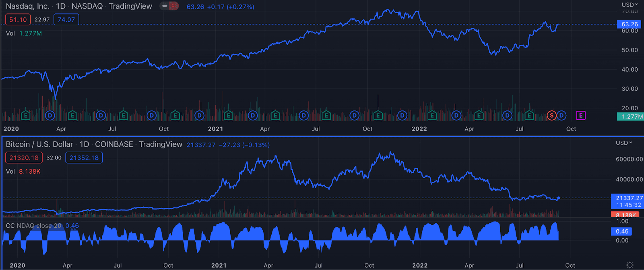Open chart settings gear icon
The image size is (644, 270).
coord(630,265)
